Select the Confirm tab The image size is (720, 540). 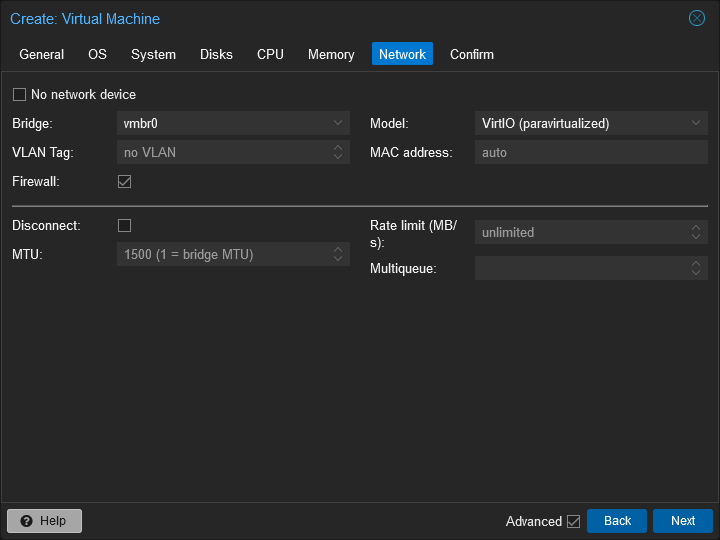[x=472, y=54]
